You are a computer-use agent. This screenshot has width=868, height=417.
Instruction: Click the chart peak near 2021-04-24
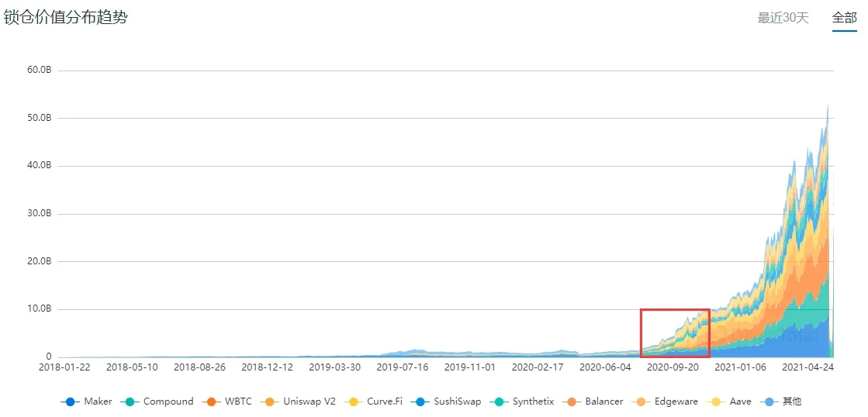click(x=828, y=106)
